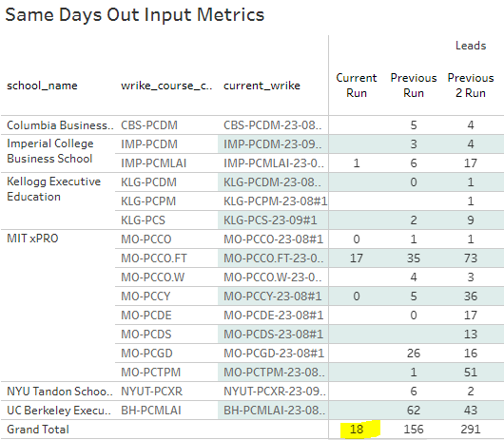
Task: Click Previous 2 Run value 43 for BH-PCMLAI
Action: [x=471, y=411]
